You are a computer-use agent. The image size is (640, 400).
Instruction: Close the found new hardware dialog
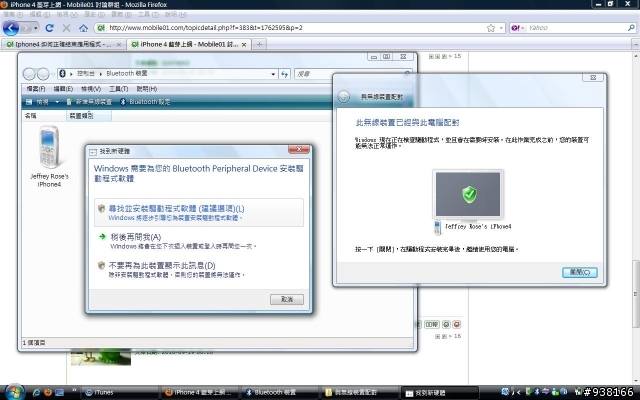[299, 149]
